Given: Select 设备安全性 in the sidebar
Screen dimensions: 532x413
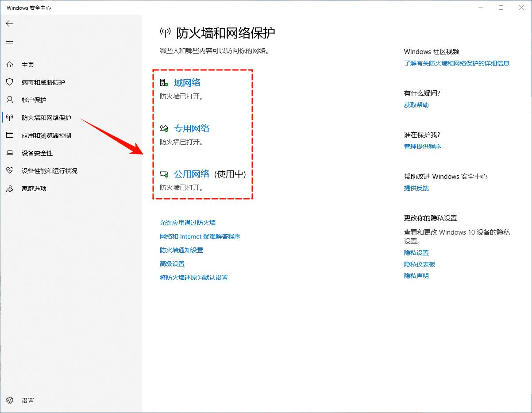Looking at the screenshot, I should (x=35, y=153).
